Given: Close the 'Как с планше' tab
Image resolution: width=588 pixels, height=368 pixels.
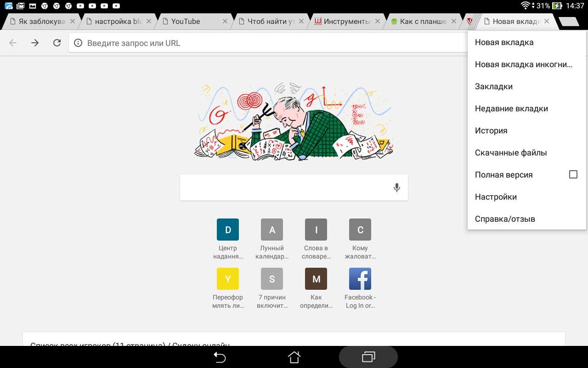Looking at the screenshot, I should click(454, 21).
